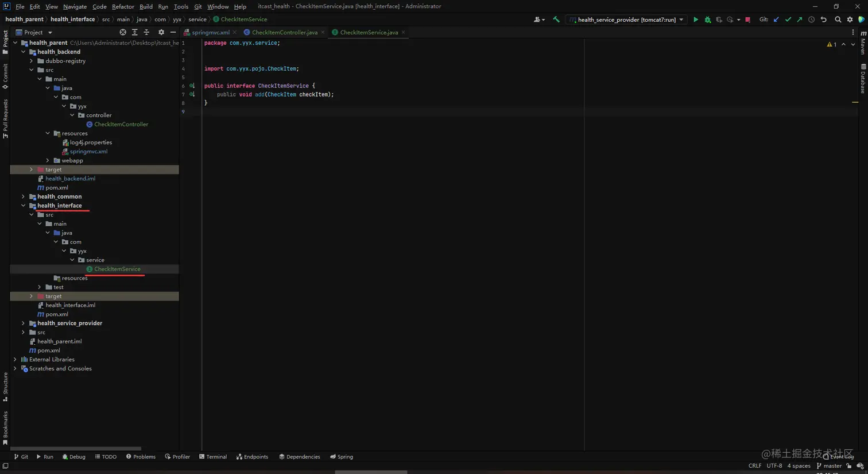868x474 pixels.
Task: Open IDE settings via the top-right gear
Action: click(x=850, y=20)
